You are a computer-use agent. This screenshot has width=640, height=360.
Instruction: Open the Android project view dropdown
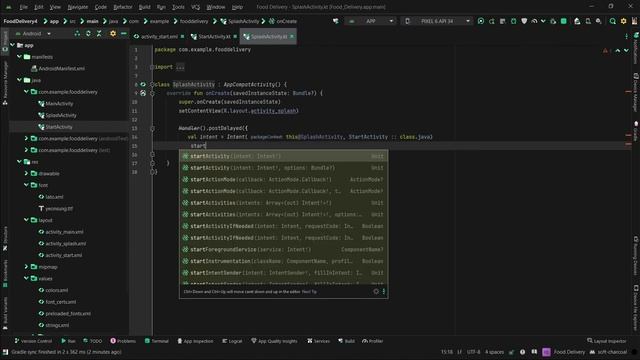[33, 33]
